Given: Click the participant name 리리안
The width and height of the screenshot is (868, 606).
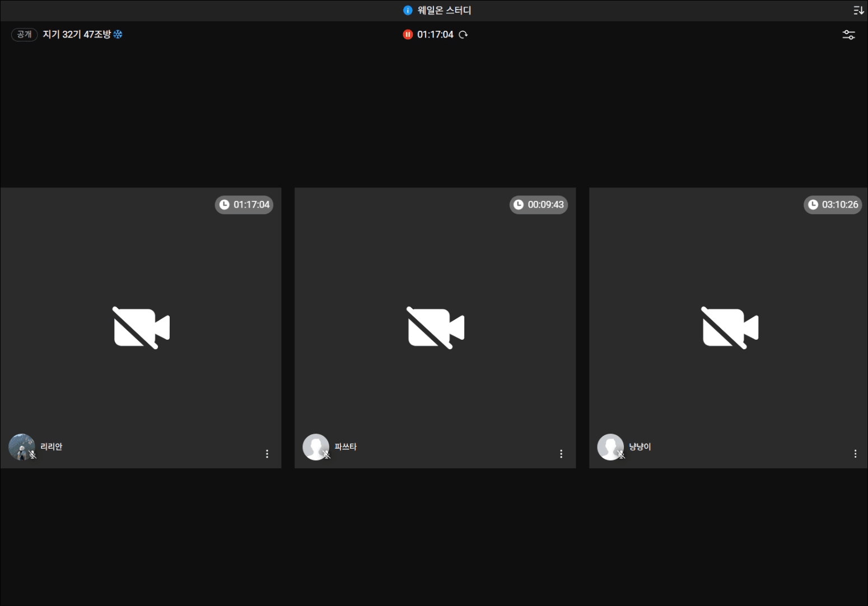Looking at the screenshot, I should coord(52,447).
